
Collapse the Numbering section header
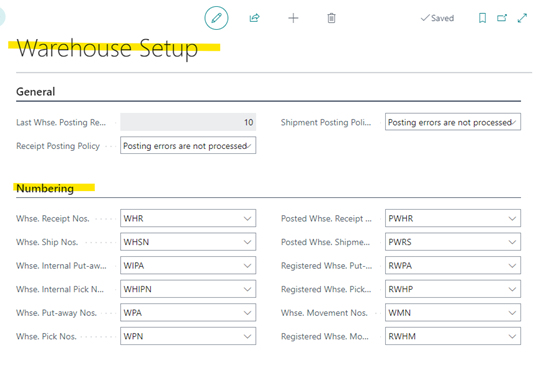click(x=45, y=188)
